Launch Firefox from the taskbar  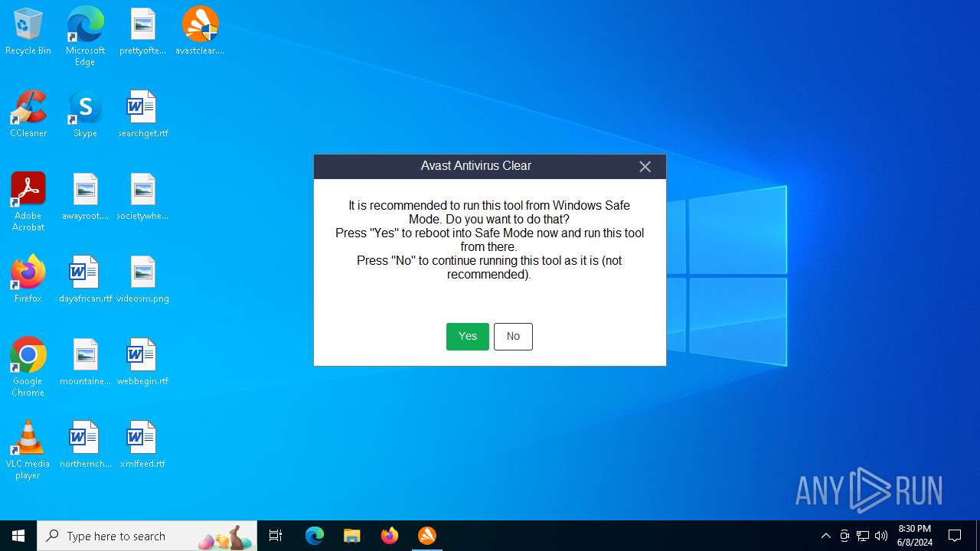pyautogui.click(x=390, y=536)
